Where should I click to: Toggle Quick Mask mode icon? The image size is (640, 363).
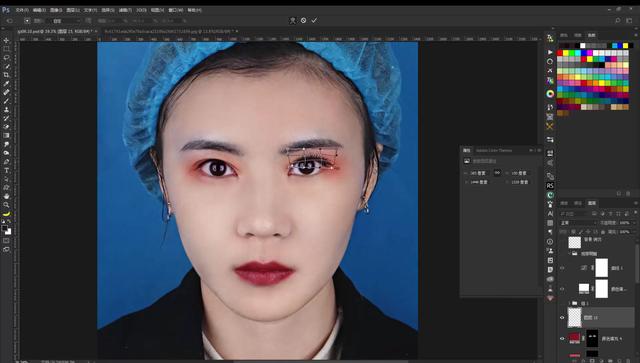click(6, 241)
